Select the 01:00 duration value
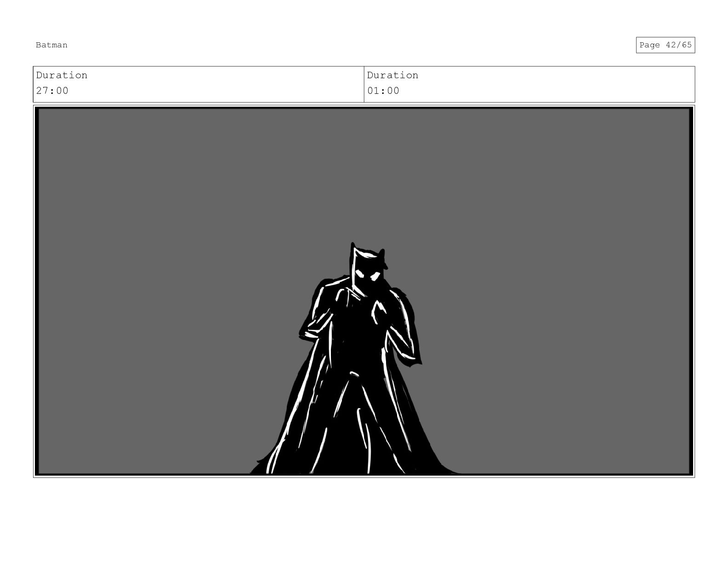 pos(383,91)
